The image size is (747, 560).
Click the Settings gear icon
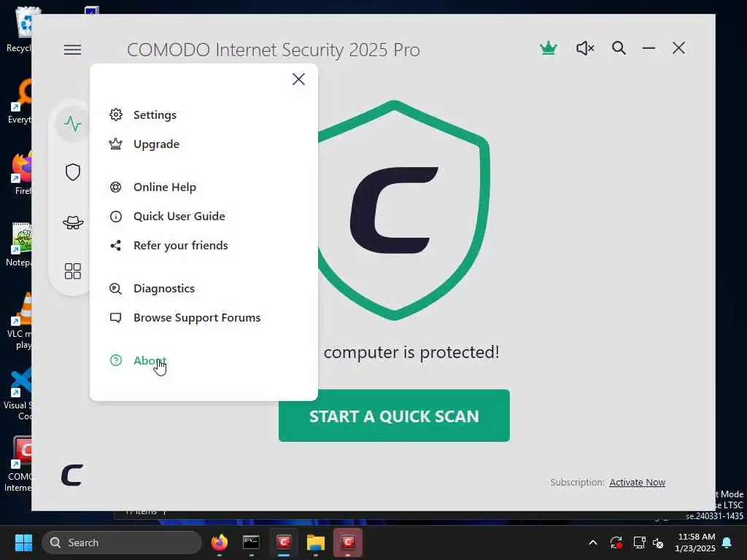coord(116,114)
